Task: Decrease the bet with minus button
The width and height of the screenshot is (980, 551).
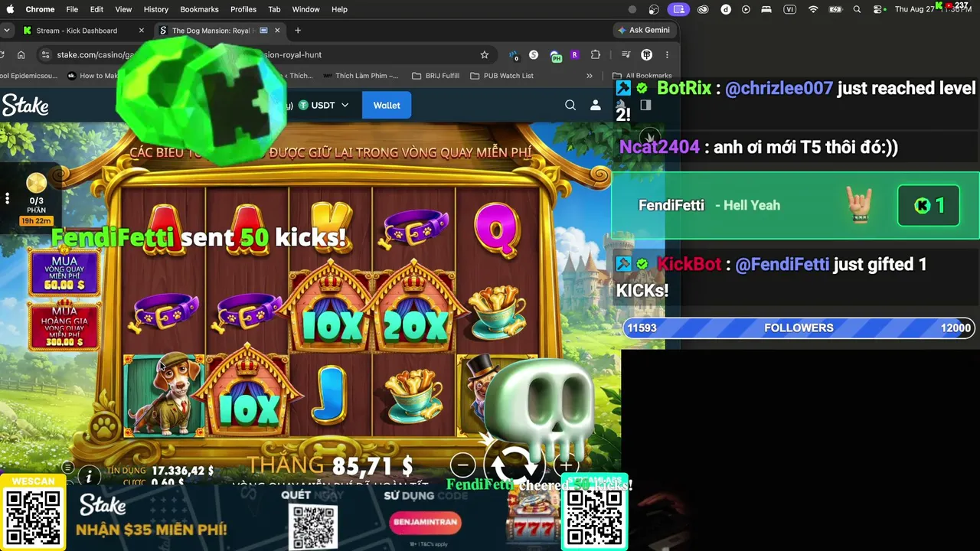Action: coord(462,465)
